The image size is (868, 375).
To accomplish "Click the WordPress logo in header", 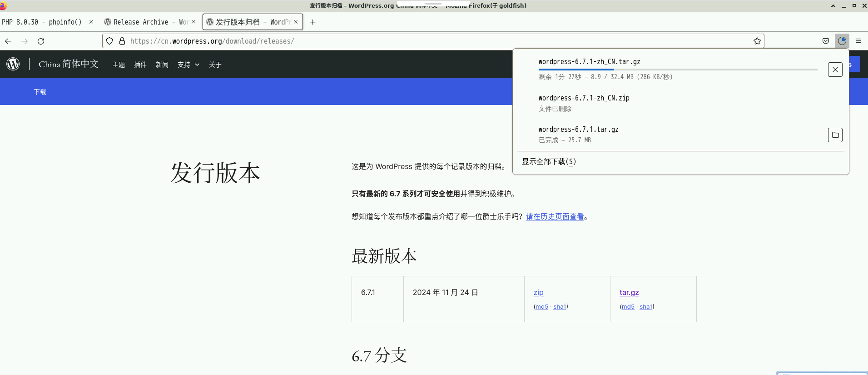I will pyautogui.click(x=13, y=64).
